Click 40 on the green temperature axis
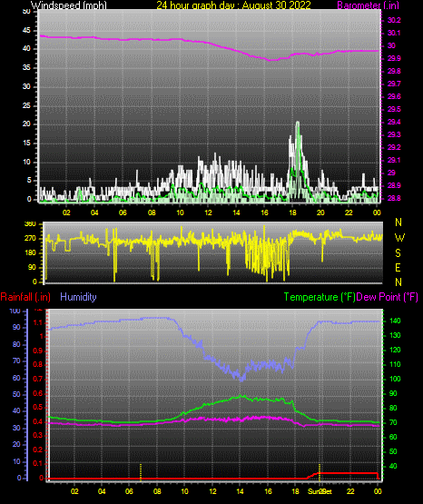Screen dimensions: 423x504 tap(393, 466)
